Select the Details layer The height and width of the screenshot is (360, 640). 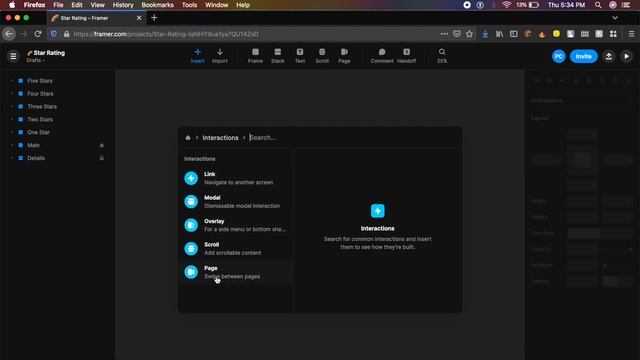(36, 158)
